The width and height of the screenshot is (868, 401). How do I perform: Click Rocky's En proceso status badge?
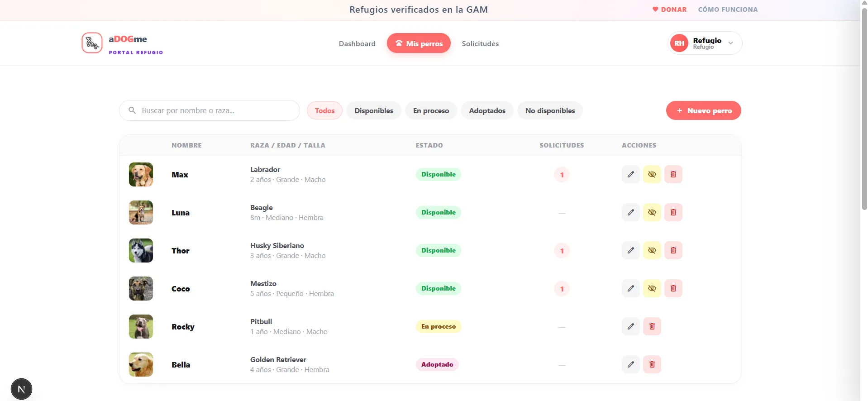pyautogui.click(x=439, y=326)
